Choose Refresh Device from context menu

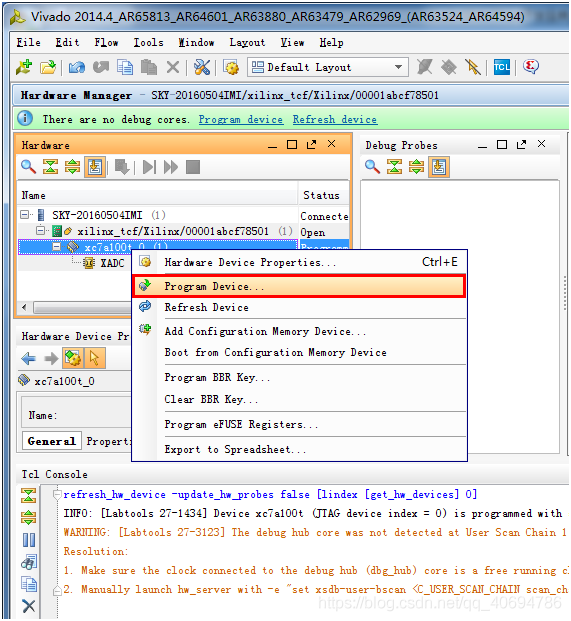299,307
